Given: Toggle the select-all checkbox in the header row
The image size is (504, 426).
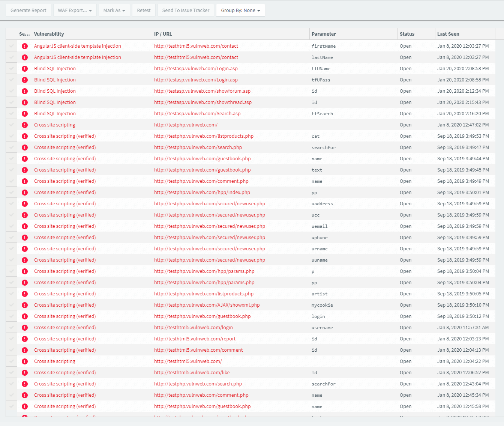Looking at the screenshot, I should [x=11, y=34].
